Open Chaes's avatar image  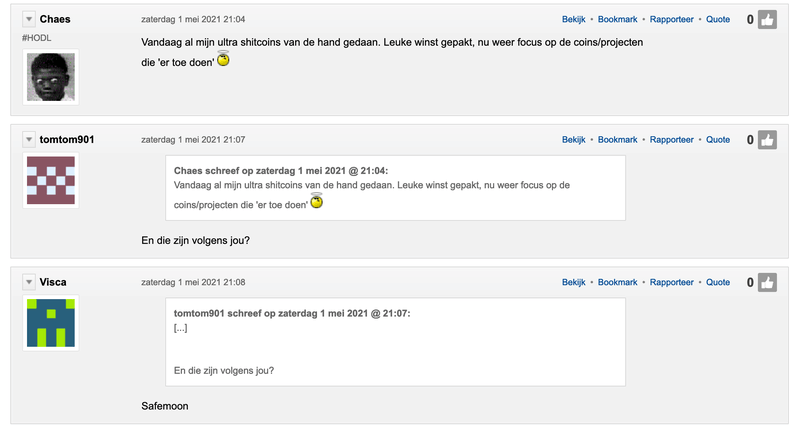(x=50, y=77)
